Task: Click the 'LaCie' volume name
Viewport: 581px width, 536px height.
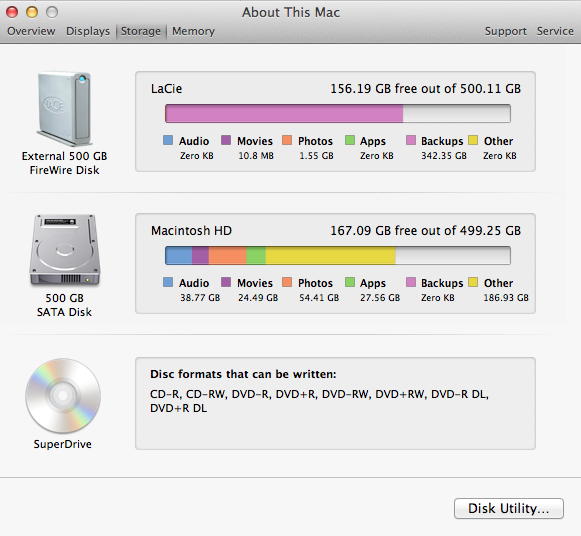Action: tap(166, 89)
